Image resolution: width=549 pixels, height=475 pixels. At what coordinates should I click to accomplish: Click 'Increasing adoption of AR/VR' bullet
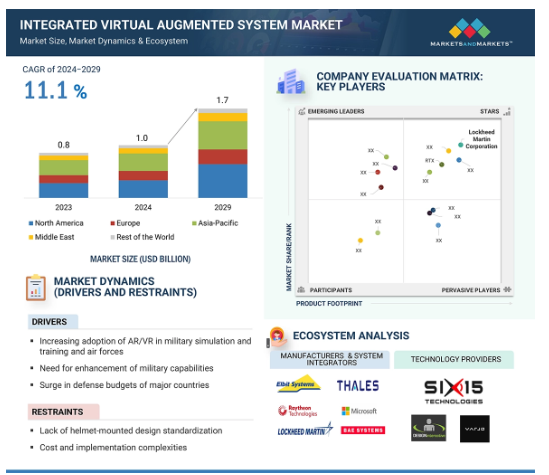click(x=145, y=346)
